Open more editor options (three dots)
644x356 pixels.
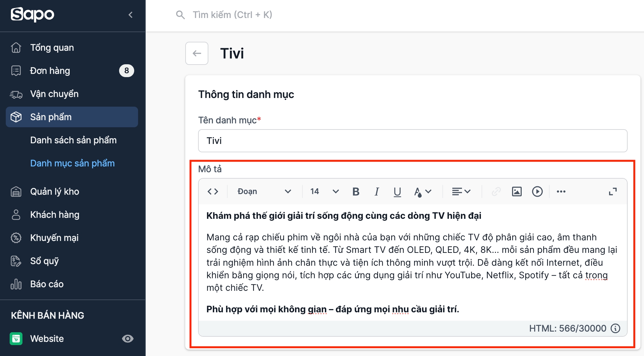pyautogui.click(x=561, y=191)
